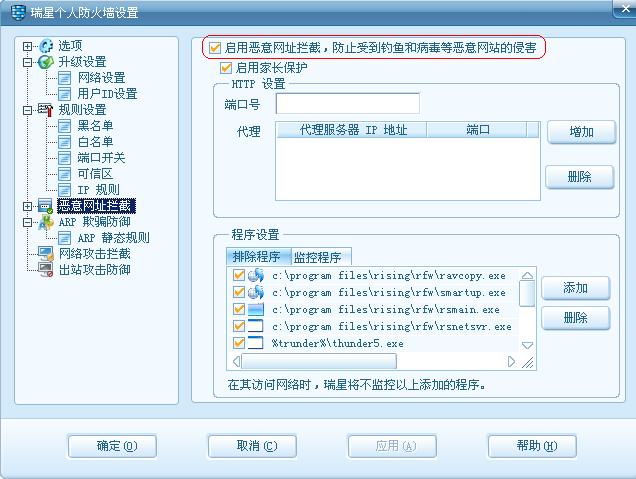Select 网络设置 in the tree

pyautogui.click(x=101, y=78)
